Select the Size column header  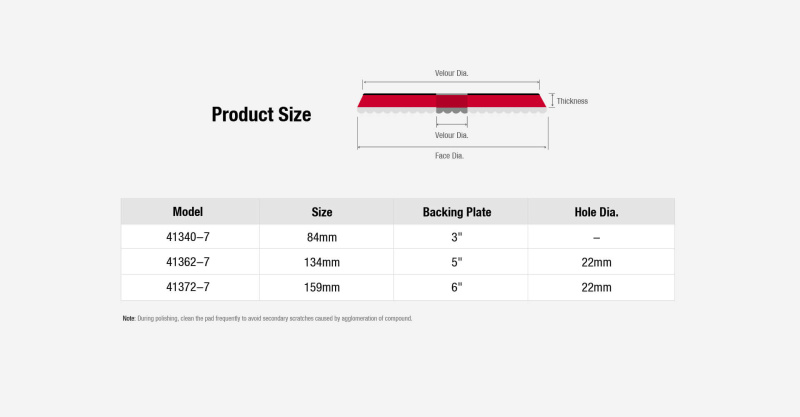pyautogui.click(x=322, y=212)
